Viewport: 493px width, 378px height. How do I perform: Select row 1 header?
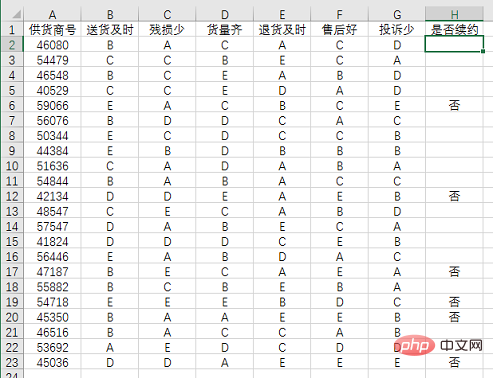pos(12,30)
